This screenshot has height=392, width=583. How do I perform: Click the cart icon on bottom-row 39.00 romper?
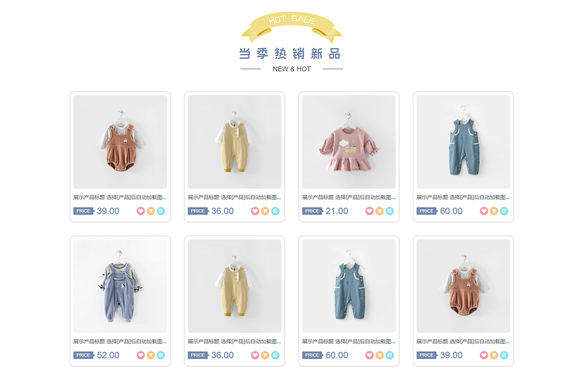point(493,356)
